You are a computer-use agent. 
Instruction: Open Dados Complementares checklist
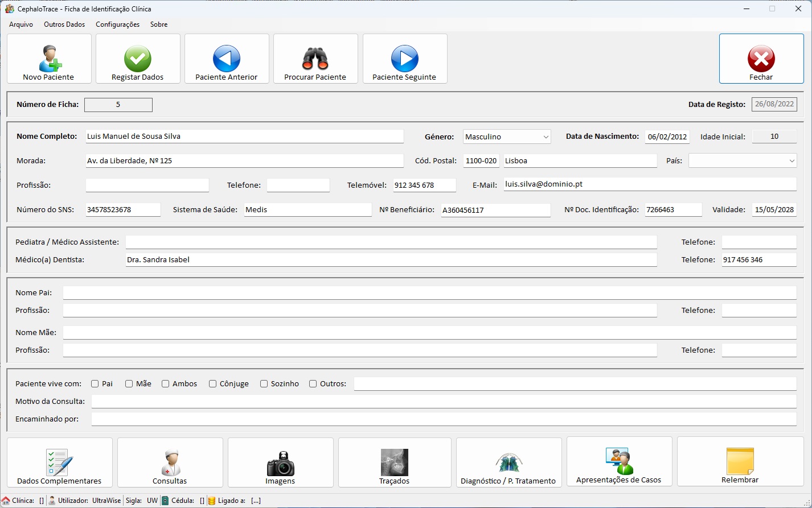[x=59, y=462]
